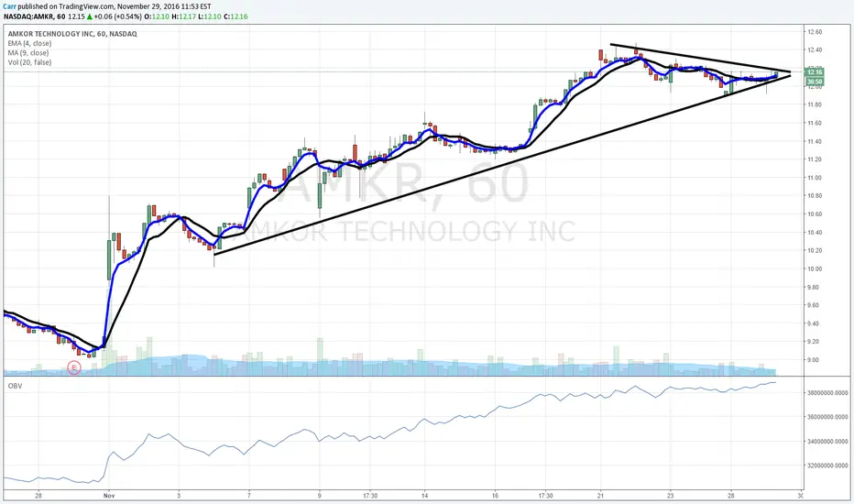Click the 10.20 price axis label
Image resolution: width=854 pixels, height=504 pixels.
pyautogui.click(x=815, y=251)
